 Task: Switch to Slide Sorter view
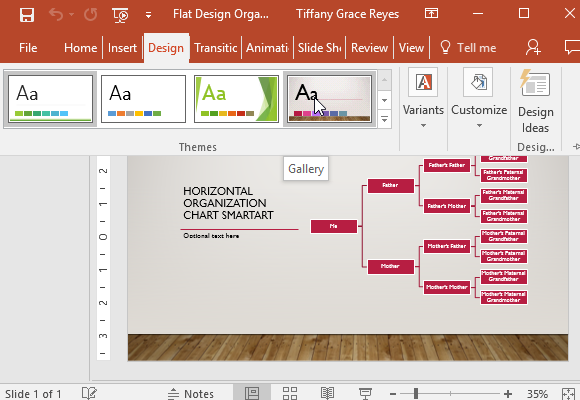pyautogui.click(x=290, y=393)
